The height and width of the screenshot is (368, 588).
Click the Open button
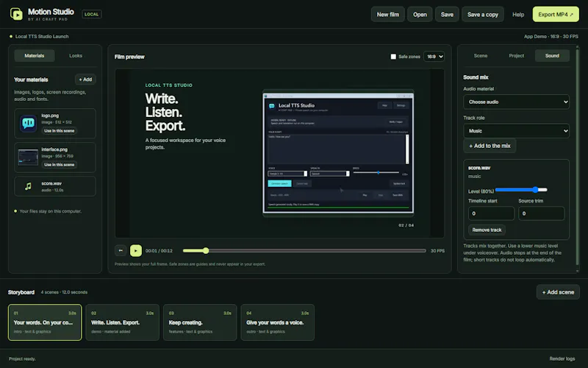tap(420, 14)
